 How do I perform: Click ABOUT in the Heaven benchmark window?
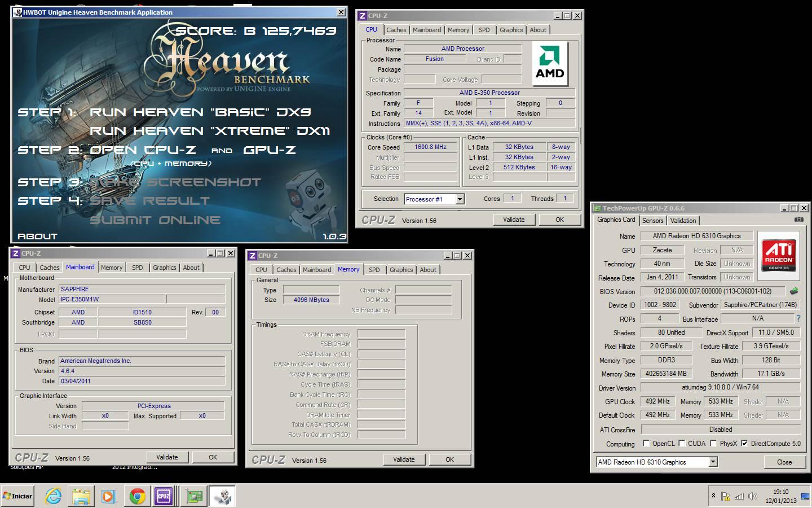click(37, 237)
